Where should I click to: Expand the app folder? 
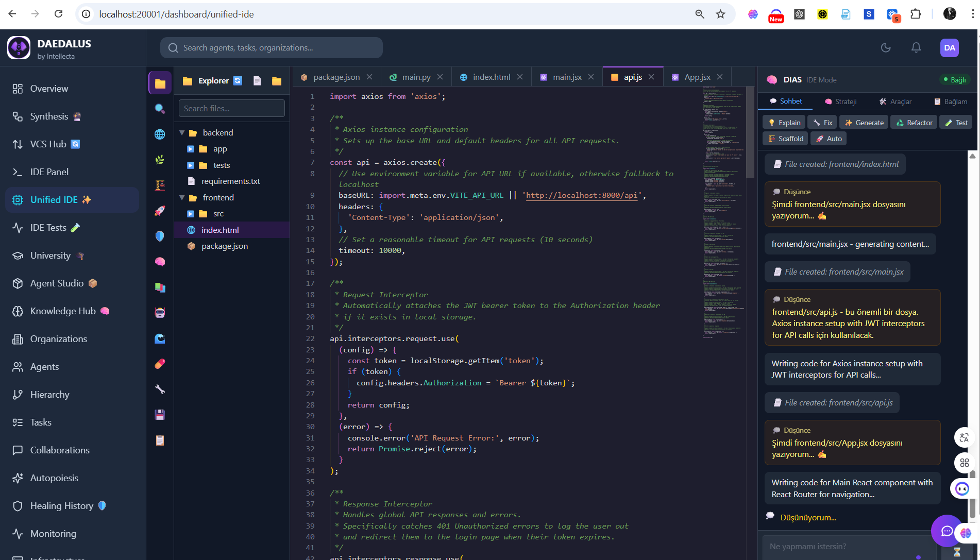(190, 149)
